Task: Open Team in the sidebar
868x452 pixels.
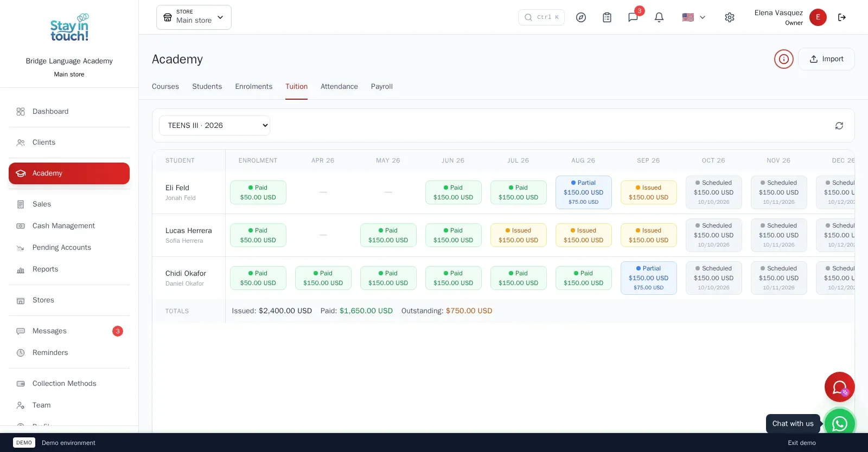Action: [69, 405]
